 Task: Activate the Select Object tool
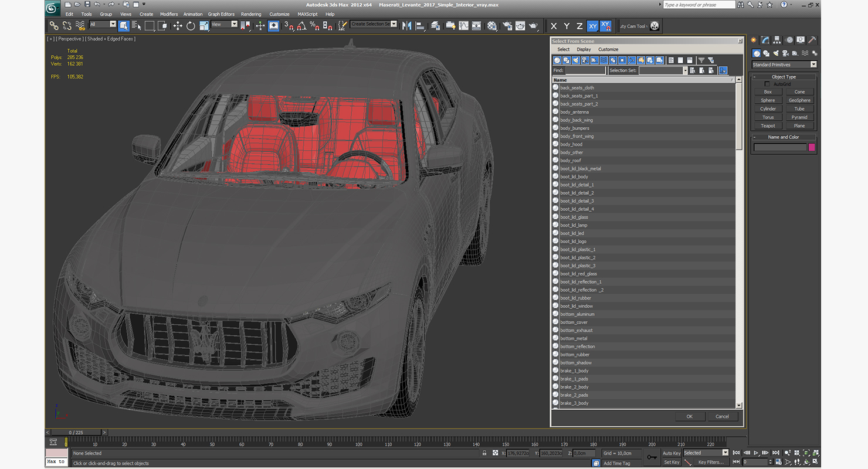(124, 26)
